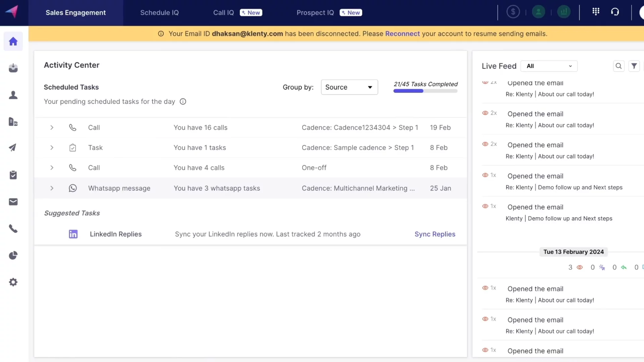Click the Live Feed filter funnel icon
The image size is (644, 362).
pos(634,66)
